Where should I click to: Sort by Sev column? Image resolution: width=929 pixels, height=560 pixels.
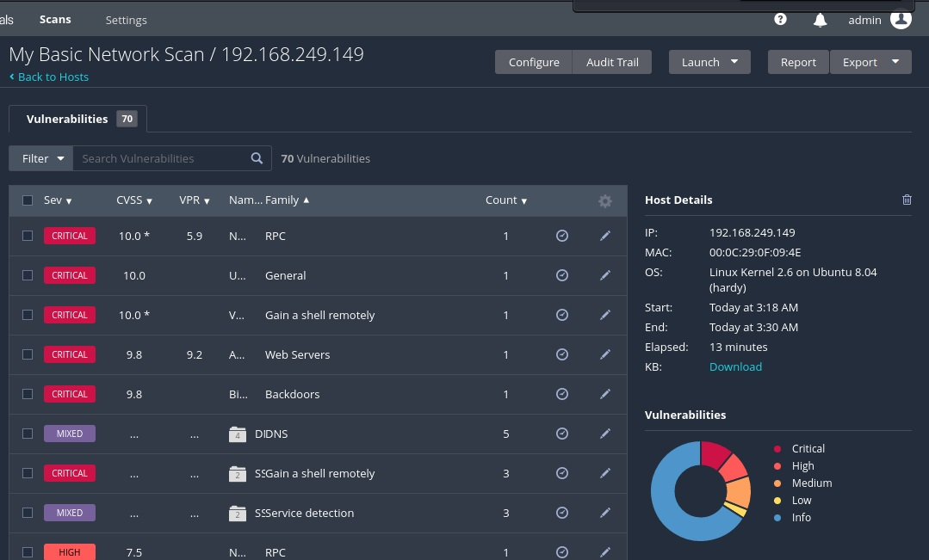(x=58, y=200)
